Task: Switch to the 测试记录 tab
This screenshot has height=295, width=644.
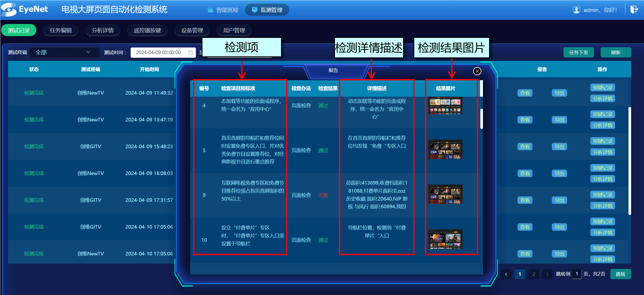Action: [19, 30]
